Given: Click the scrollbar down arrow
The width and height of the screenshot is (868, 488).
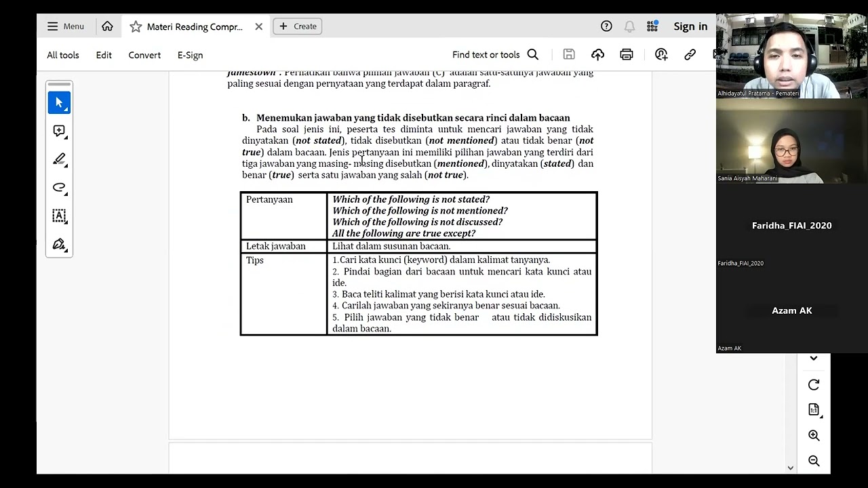Looking at the screenshot, I should [790, 468].
